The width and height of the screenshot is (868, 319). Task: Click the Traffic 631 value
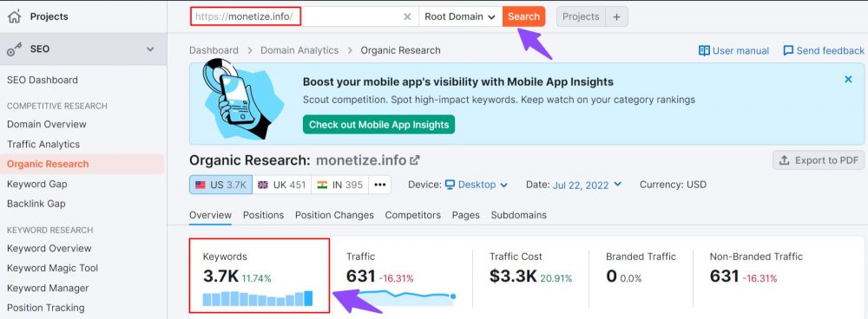[x=361, y=276]
